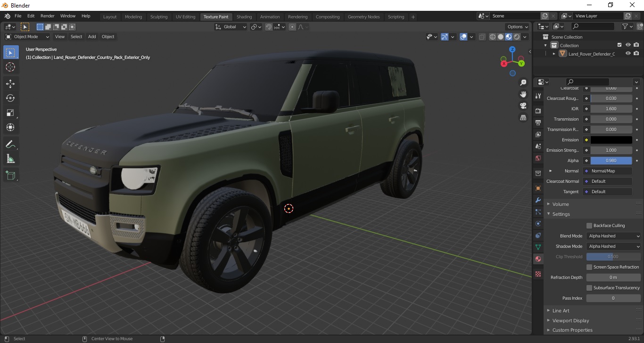Open the viewport Add menu
Image resolution: width=644 pixels, height=343 pixels.
[x=92, y=37]
